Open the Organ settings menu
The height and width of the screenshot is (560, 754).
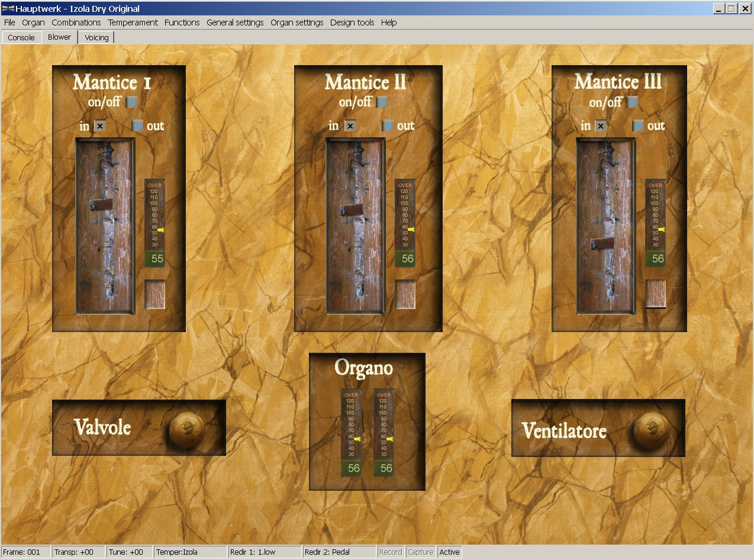(297, 22)
